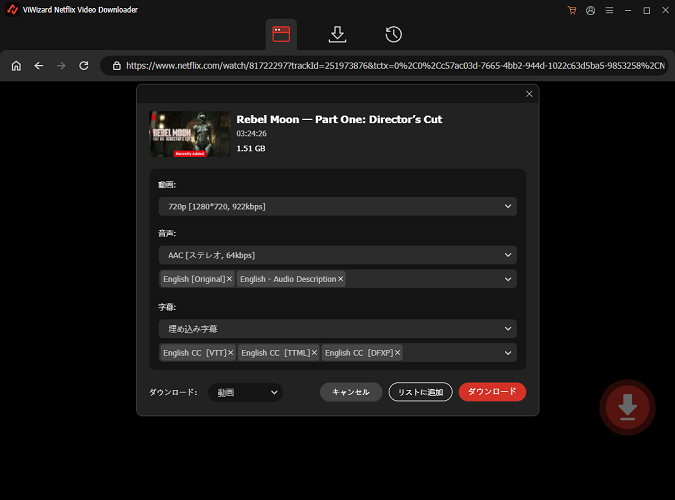This screenshot has height=500, width=675.
Task: Open the download history tab
Action: 393,34
